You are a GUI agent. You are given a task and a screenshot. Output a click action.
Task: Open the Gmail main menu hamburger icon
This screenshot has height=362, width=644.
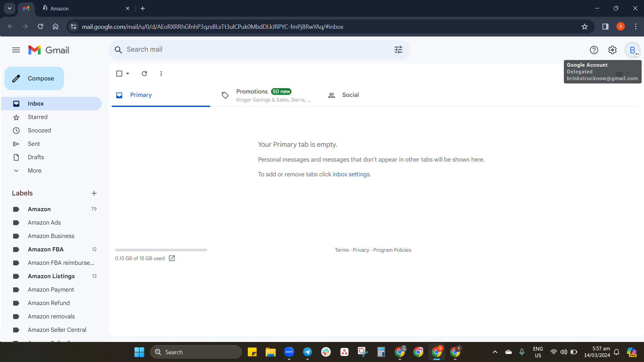click(16, 50)
